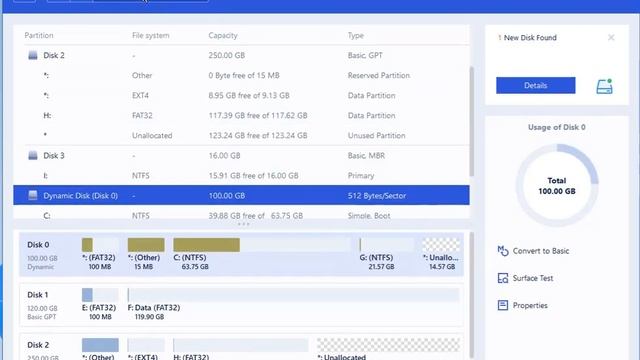Screen dimensions: 640x360
Task: Click the Disk 2 label in disk map
Action: [x=38, y=345]
